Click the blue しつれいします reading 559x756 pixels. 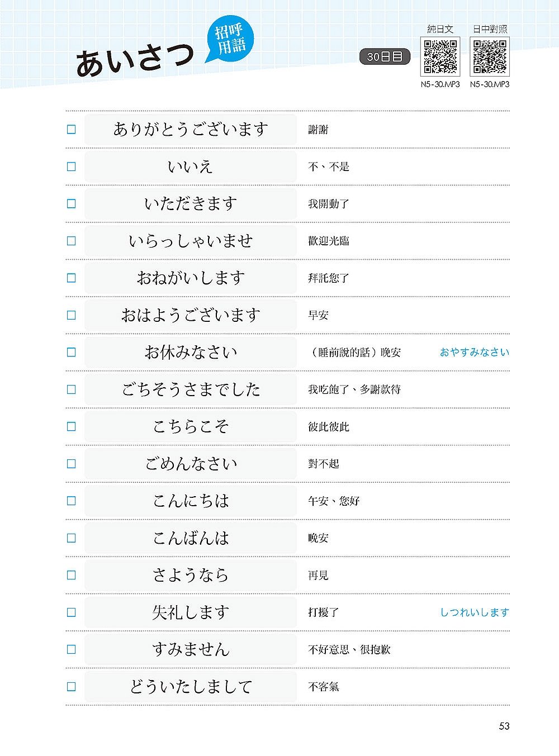475,612
